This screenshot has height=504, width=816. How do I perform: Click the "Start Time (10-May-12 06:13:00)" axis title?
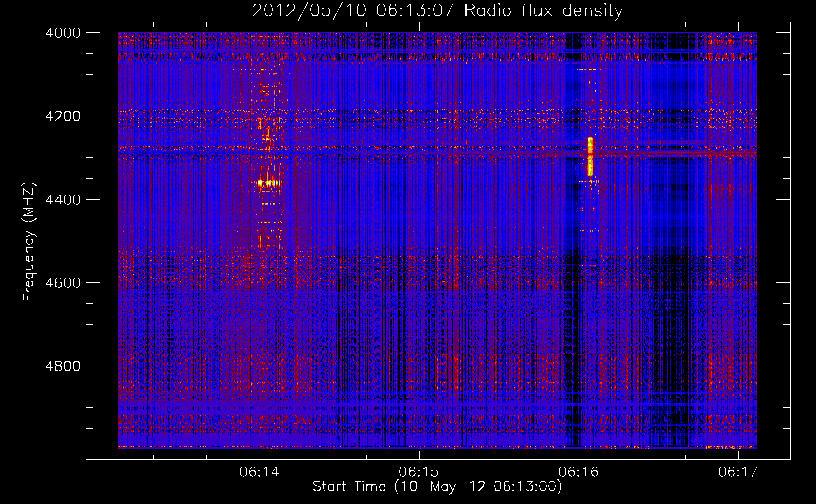coord(437,487)
